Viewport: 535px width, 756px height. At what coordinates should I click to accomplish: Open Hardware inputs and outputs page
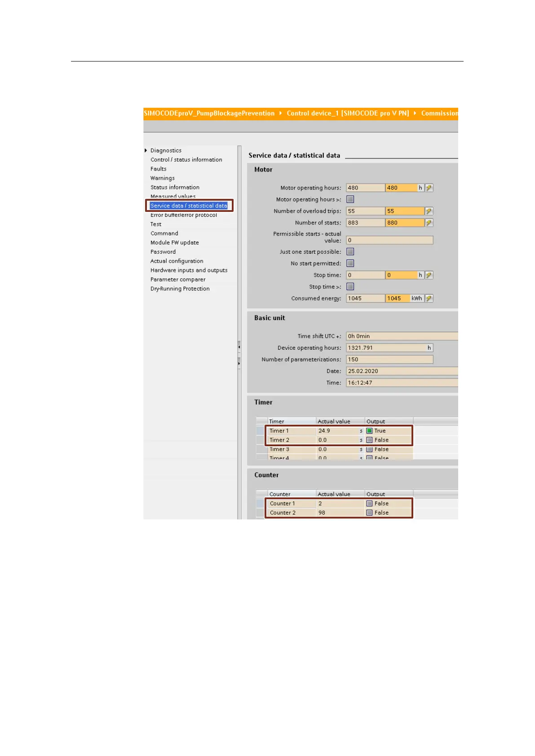[x=189, y=270]
